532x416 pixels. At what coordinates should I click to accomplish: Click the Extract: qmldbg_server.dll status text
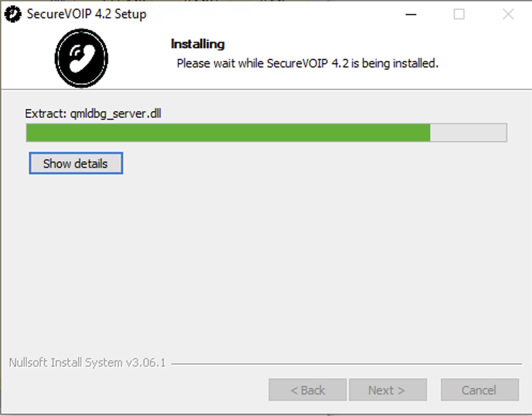93,113
